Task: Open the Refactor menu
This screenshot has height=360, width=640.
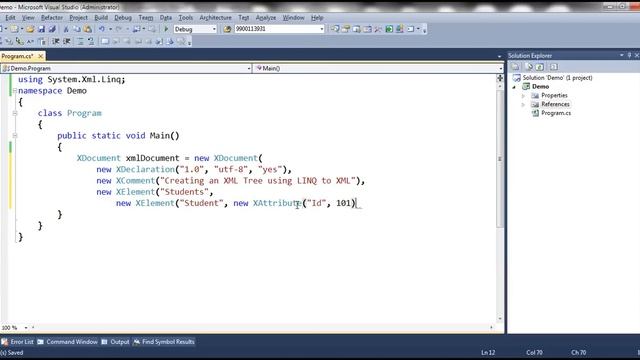Action: pos(52,18)
